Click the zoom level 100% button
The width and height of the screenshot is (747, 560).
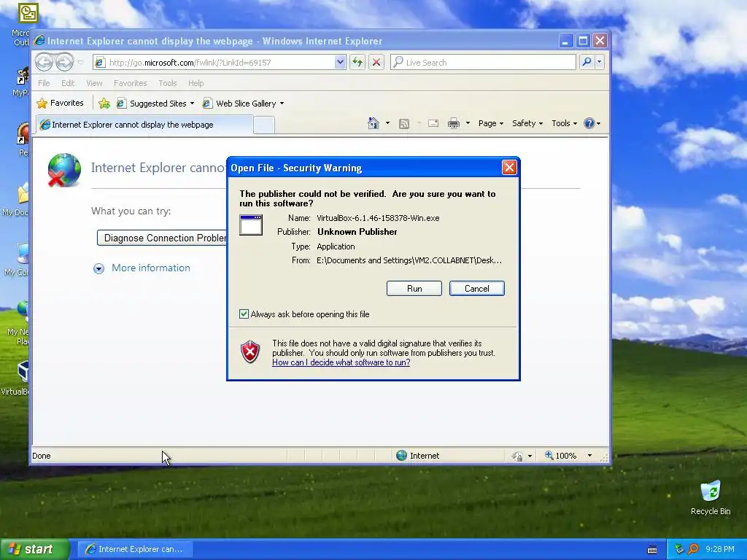pyautogui.click(x=561, y=456)
